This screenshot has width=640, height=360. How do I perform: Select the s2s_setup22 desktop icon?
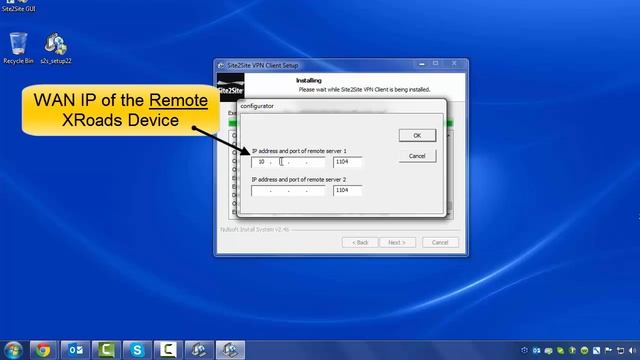[x=56, y=48]
